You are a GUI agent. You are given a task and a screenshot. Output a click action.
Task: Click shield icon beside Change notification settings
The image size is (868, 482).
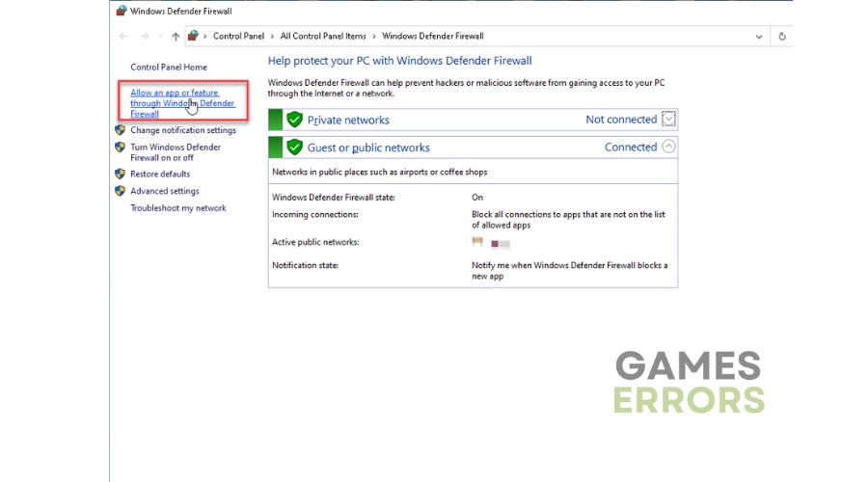tap(121, 130)
